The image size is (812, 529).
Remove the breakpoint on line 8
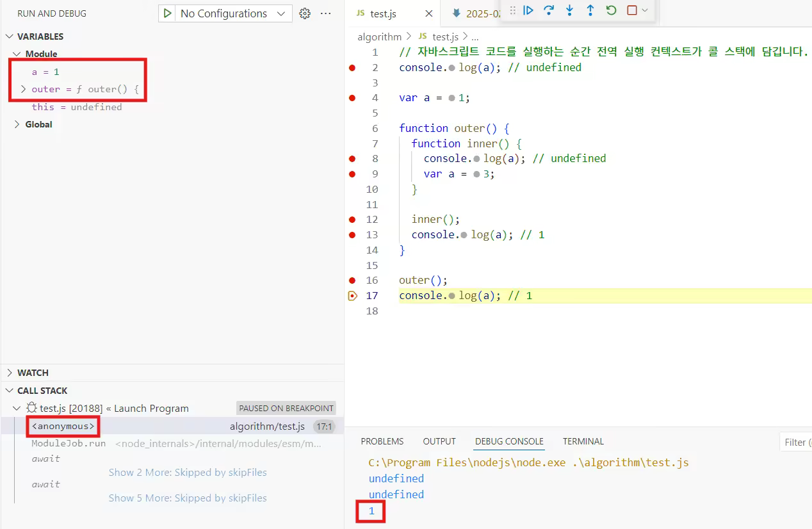pos(352,159)
